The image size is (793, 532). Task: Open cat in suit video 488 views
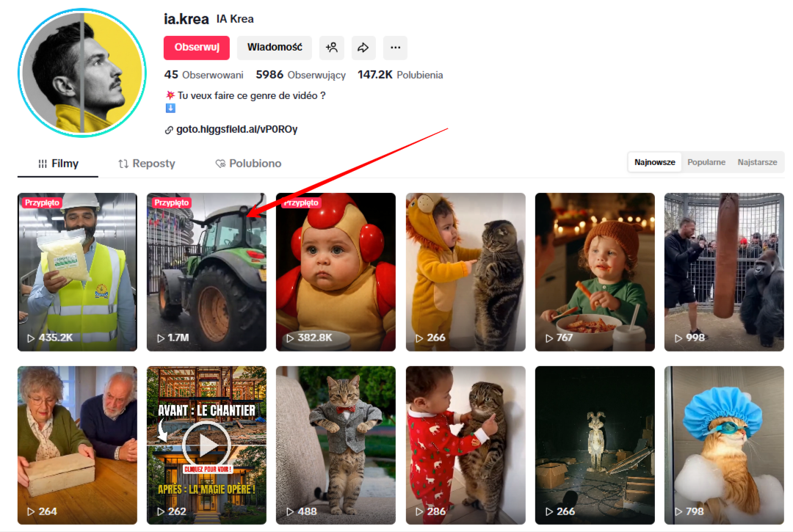pos(336,445)
